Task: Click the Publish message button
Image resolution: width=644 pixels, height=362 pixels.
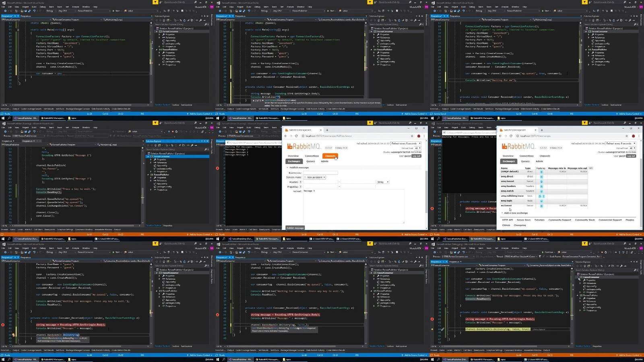Action: pyautogui.click(x=295, y=228)
